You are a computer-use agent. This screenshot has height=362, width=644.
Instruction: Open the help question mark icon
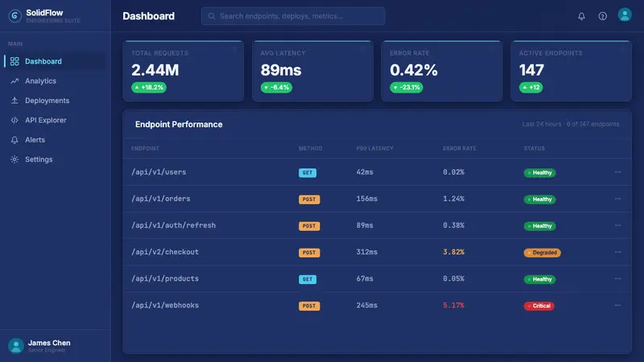click(x=602, y=16)
